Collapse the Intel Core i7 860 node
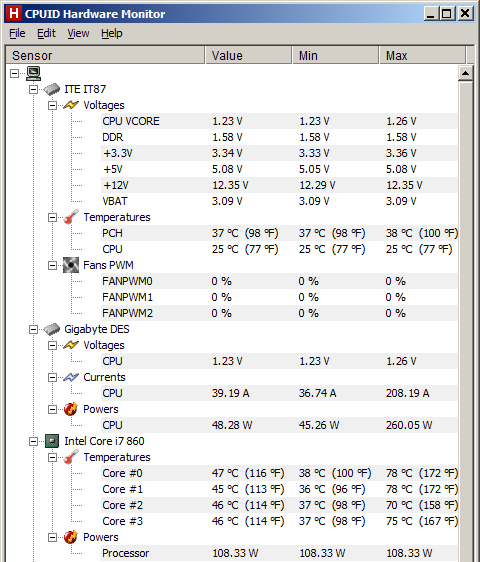 (x=33, y=441)
